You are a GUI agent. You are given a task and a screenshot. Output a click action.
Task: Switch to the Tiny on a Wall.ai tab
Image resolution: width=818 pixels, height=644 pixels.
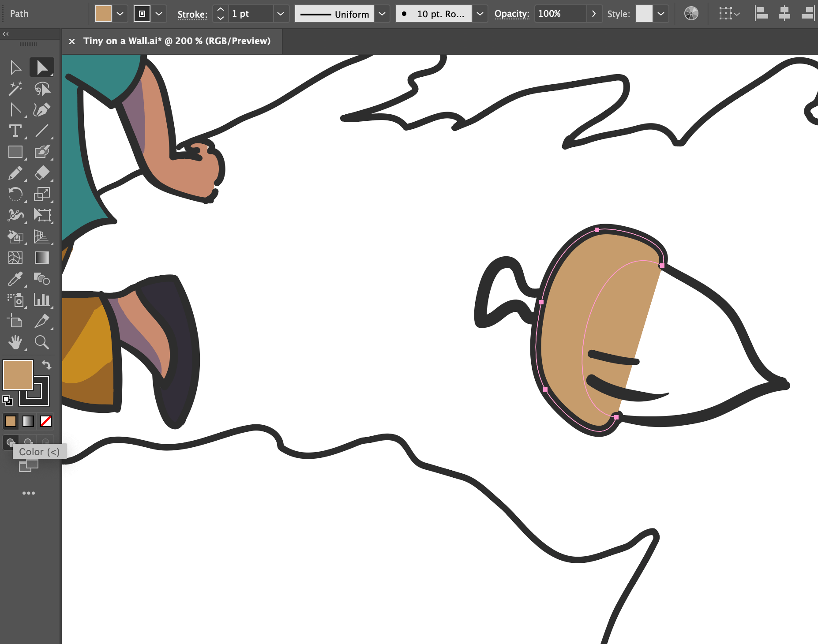[x=176, y=41]
